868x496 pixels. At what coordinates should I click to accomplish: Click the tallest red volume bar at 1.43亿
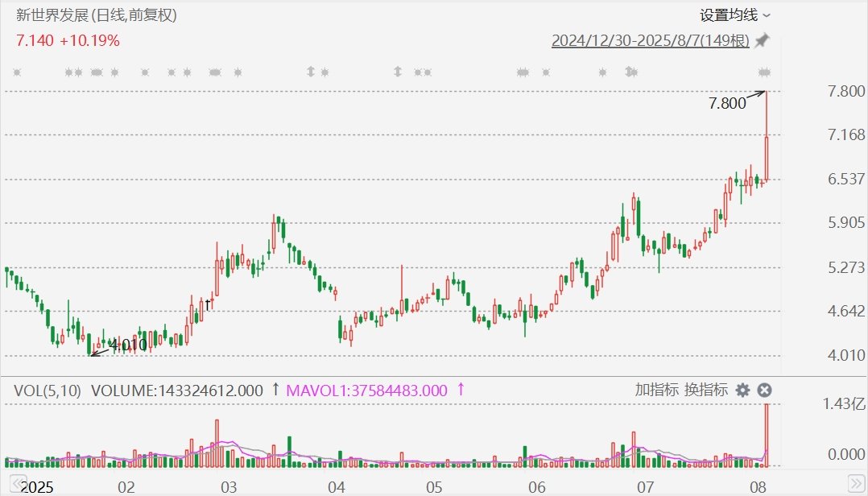point(767,436)
